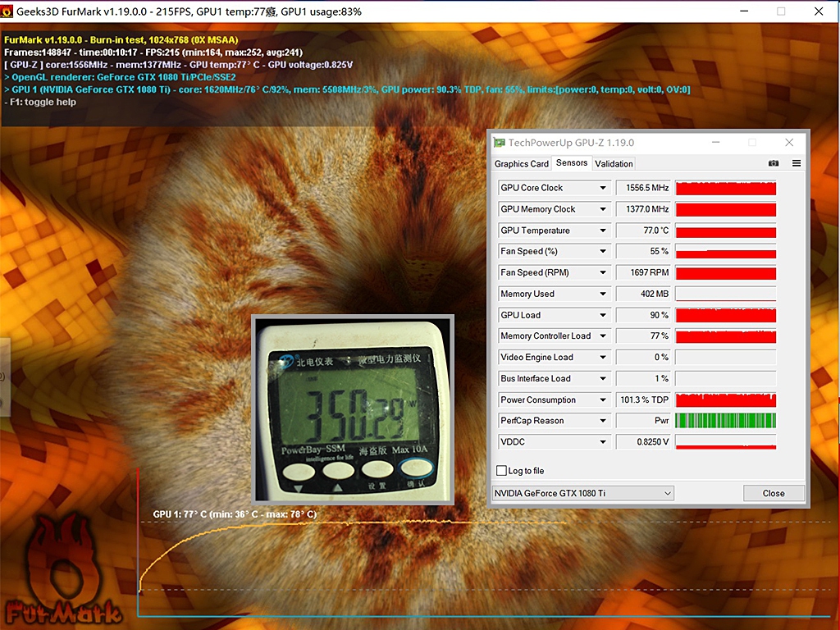The height and width of the screenshot is (630, 840).
Task: Close the GPU-Z window with X
Action: coord(789,143)
